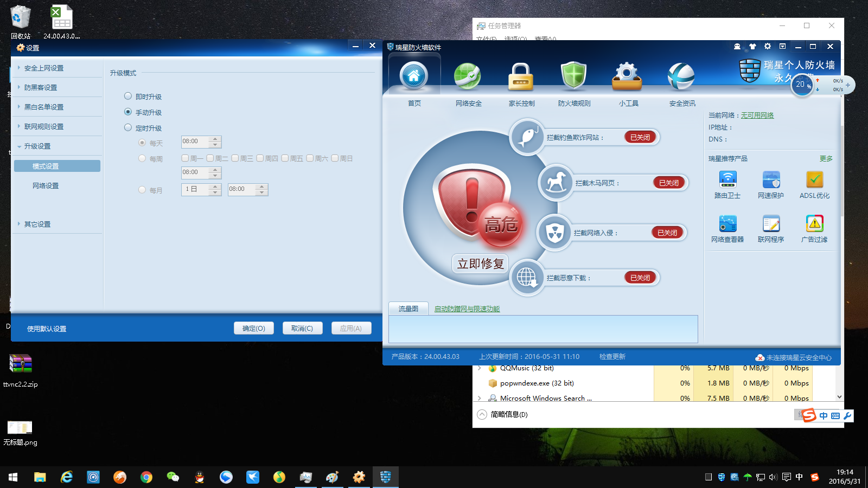Expand the 联网规则设置 tree section
868x488 pixels.
(20, 126)
